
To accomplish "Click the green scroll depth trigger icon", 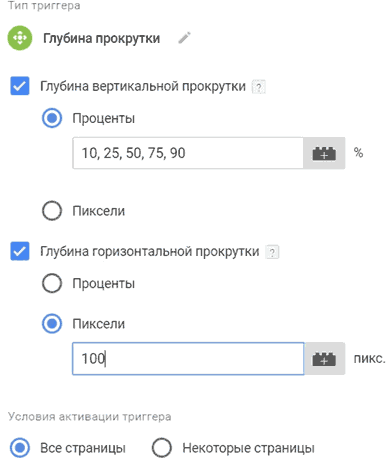I will (x=20, y=38).
